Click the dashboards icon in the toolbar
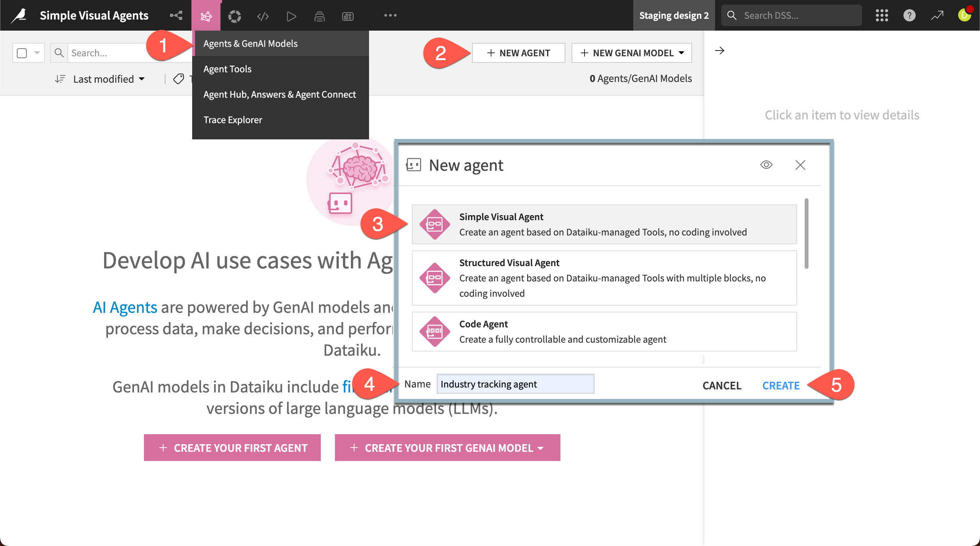Screen dimensions: 980x546 point(348,15)
